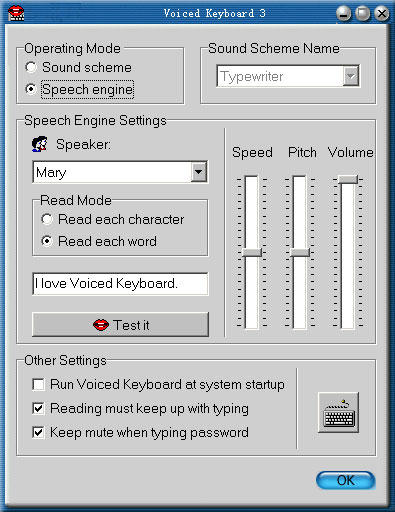Click the keyboard icon button in Other Settings

click(338, 412)
